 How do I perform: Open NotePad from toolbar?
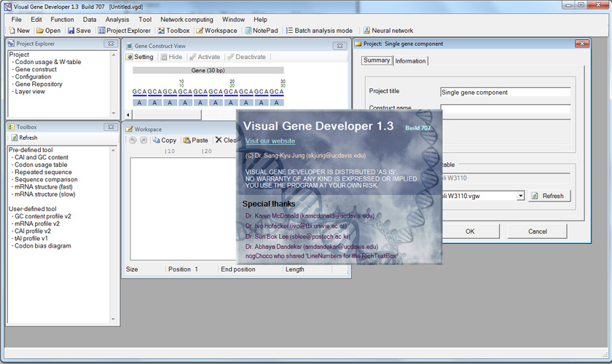coord(261,31)
